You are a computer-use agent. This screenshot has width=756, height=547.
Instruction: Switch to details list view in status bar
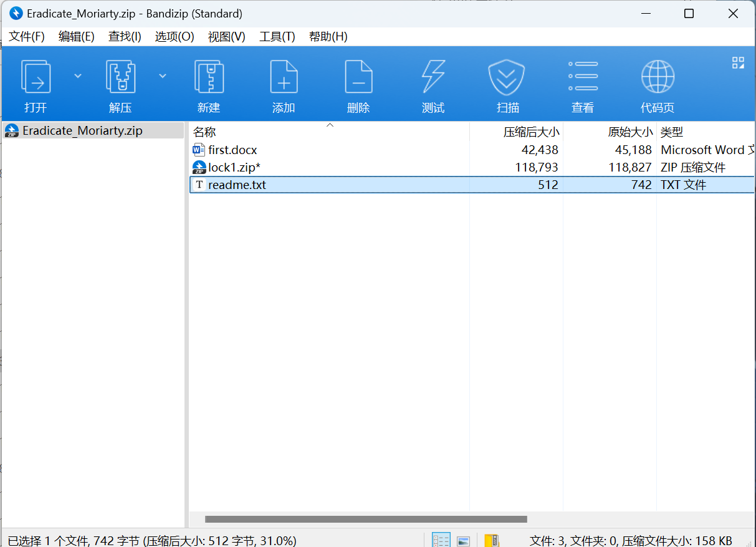pyautogui.click(x=441, y=540)
